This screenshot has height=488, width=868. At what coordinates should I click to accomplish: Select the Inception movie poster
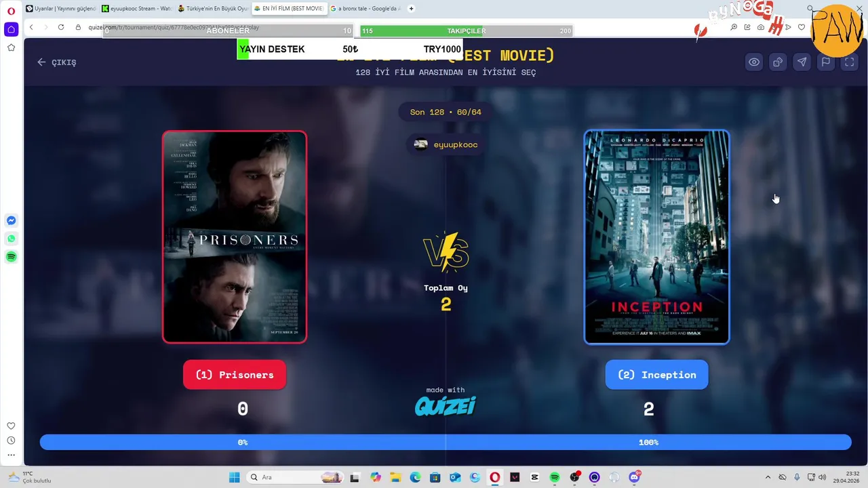coord(656,237)
